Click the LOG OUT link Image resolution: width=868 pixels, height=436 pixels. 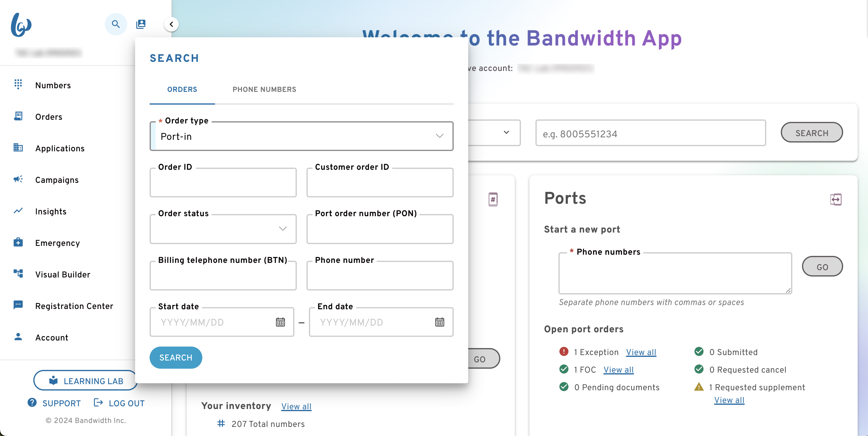point(127,404)
